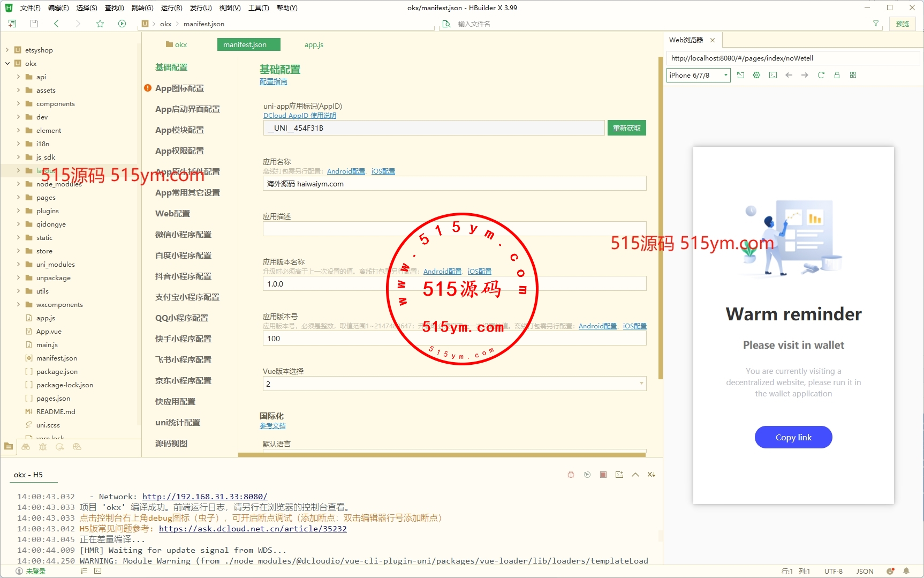Switch to the app.js editor tab
Viewport: 924px width, 578px height.
(x=314, y=45)
